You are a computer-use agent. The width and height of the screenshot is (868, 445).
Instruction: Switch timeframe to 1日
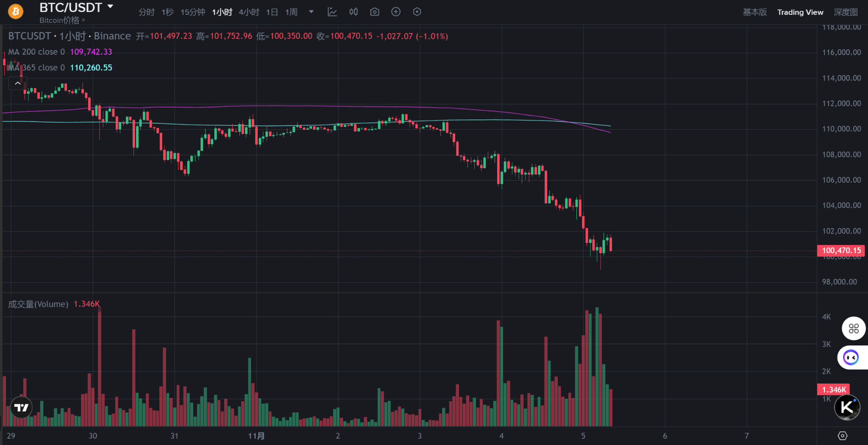click(272, 12)
